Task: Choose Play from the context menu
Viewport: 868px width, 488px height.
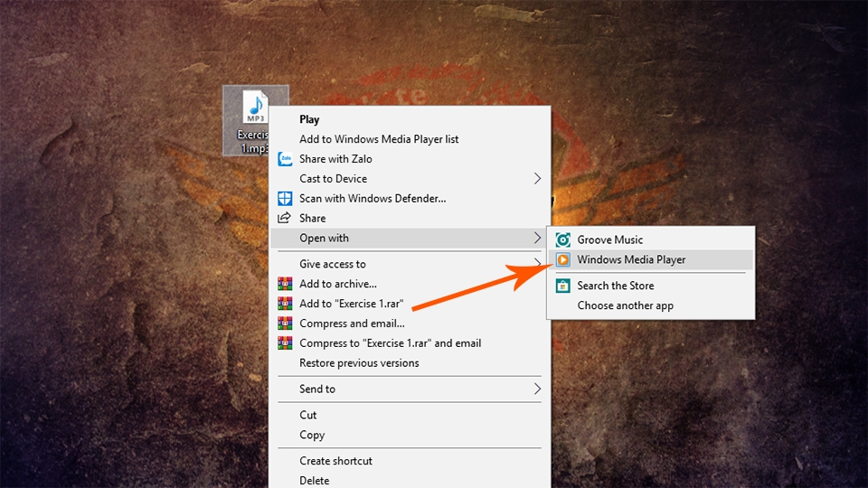Action: 410,119
